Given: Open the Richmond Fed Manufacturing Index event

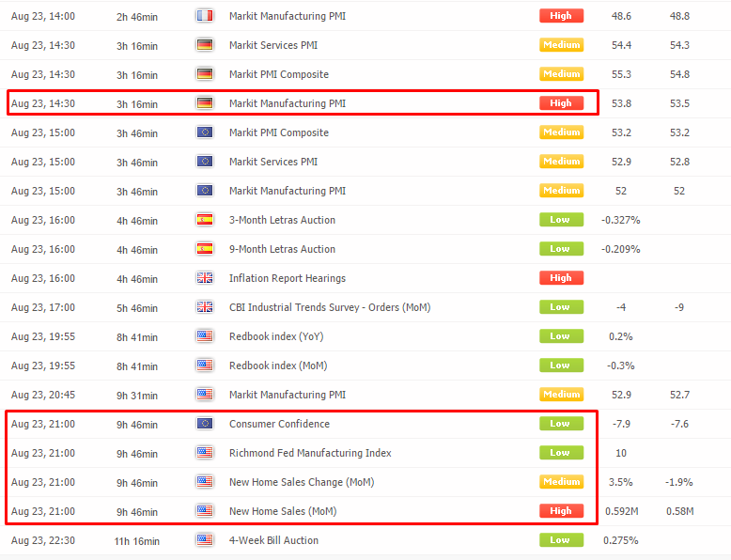Looking at the screenshot, I should pos(310,453).
